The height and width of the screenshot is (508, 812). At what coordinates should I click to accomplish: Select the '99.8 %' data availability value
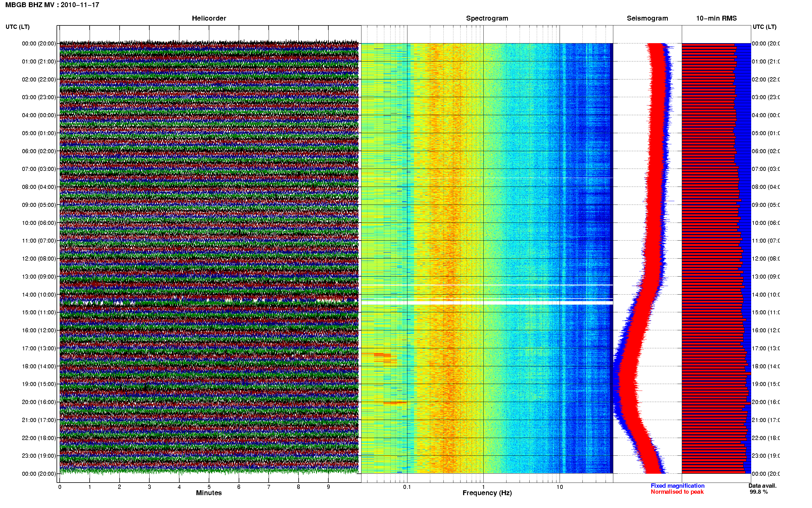coord(759,492)
